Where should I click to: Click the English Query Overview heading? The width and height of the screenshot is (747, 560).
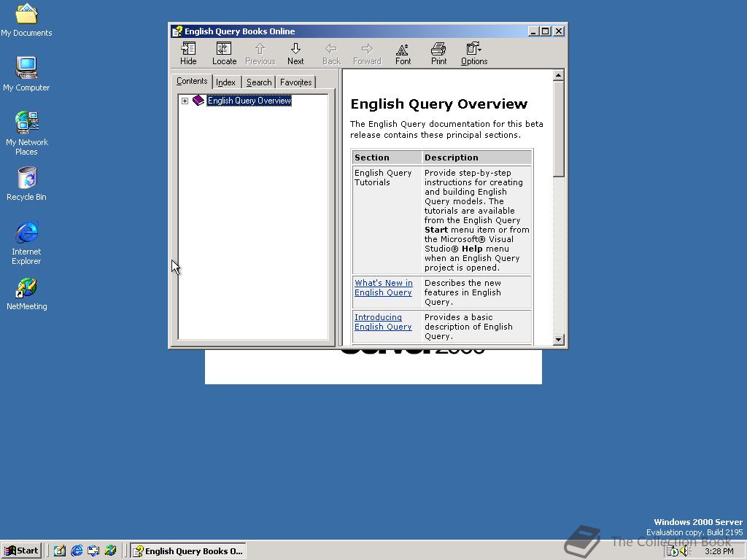438,104
